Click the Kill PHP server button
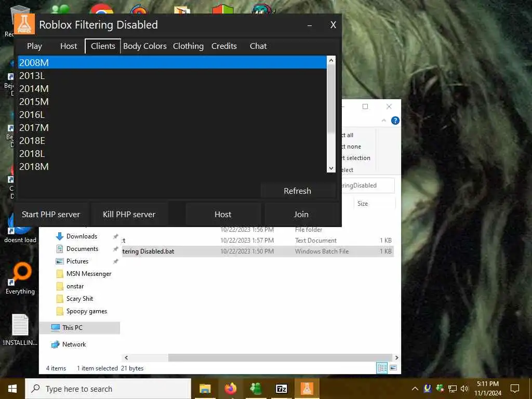This screenshot has height=399, width=532. tap(129, 215)
